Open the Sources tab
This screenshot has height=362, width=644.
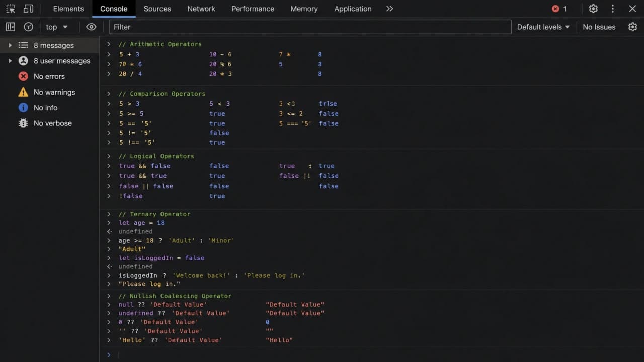point(157,9)
